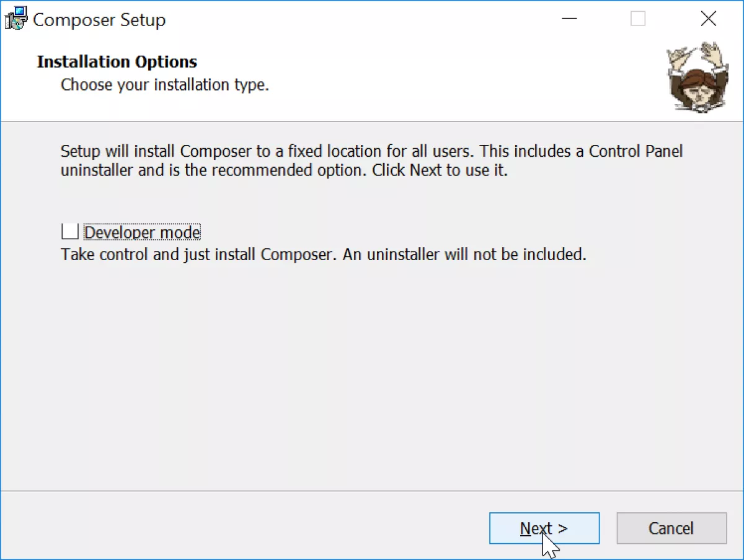This screenshot has width=744, height=560.
Task: Minimize the Composer Setup window
Action: coord(569,19)
